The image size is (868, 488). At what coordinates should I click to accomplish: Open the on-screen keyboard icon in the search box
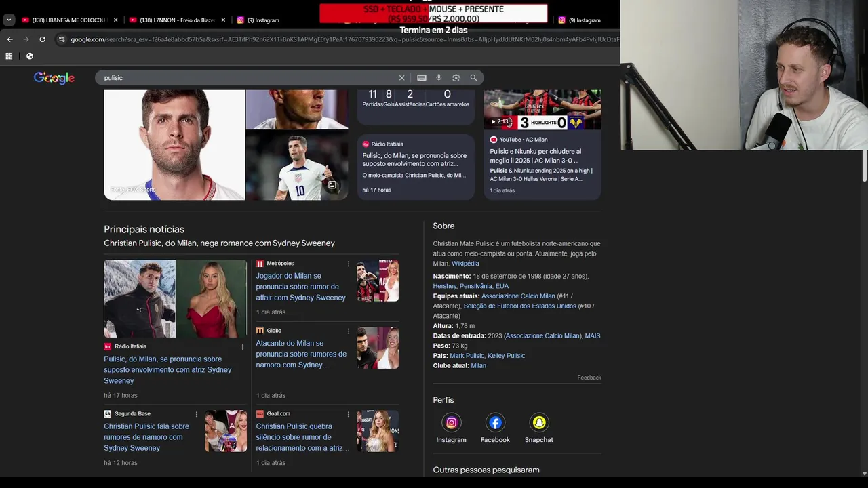click(x=422, y=78)
